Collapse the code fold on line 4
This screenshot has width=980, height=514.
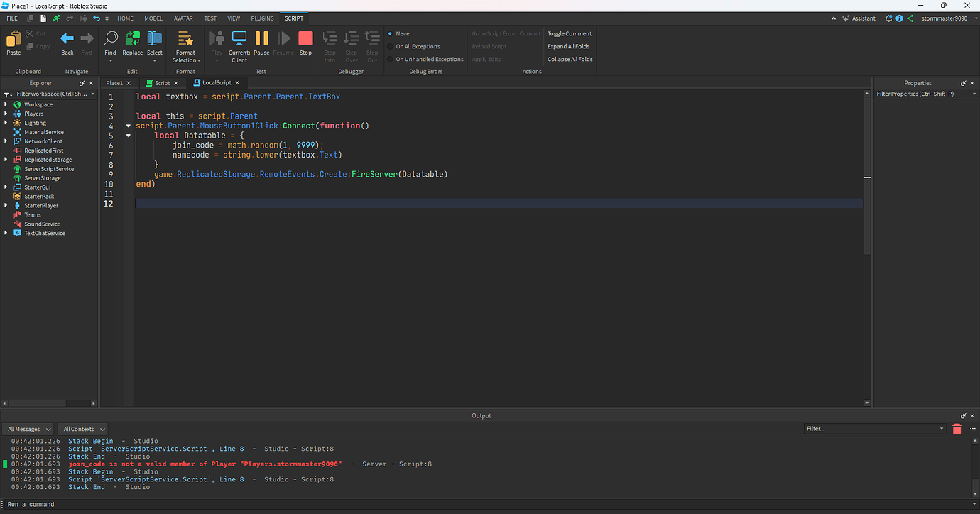[x=128, y=125]
